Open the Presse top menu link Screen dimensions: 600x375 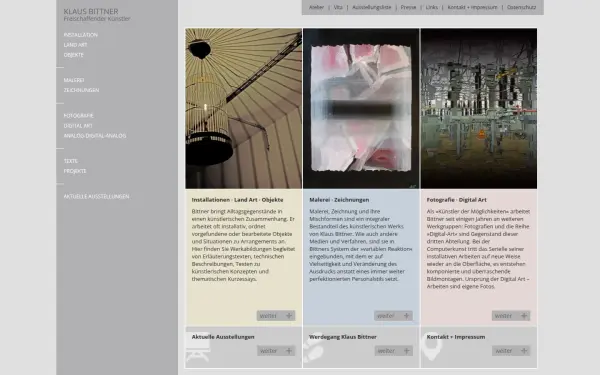coord(408,7)
